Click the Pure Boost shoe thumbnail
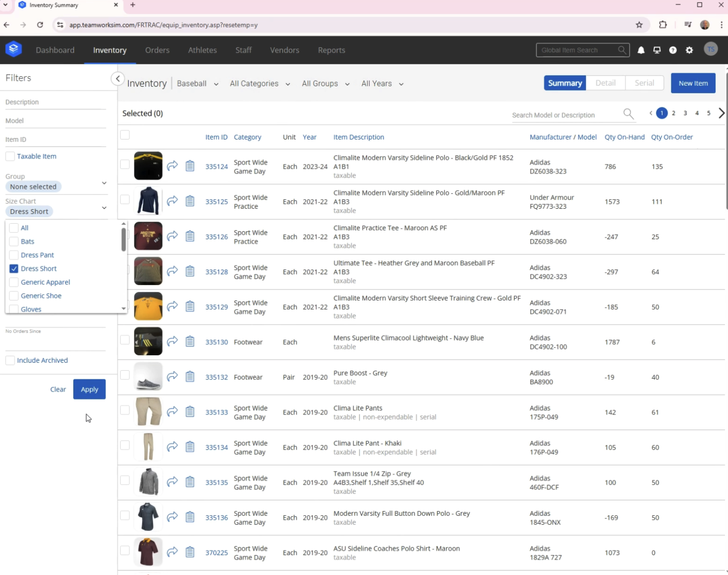This screenshot has height=575, width=728. click(148, 377)
